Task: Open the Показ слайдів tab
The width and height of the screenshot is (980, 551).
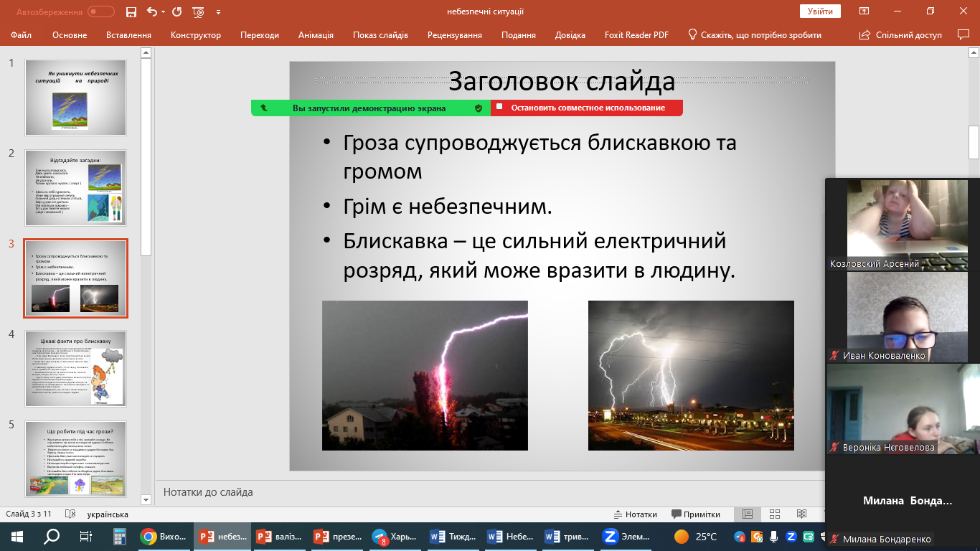Action: pos(380,34)
